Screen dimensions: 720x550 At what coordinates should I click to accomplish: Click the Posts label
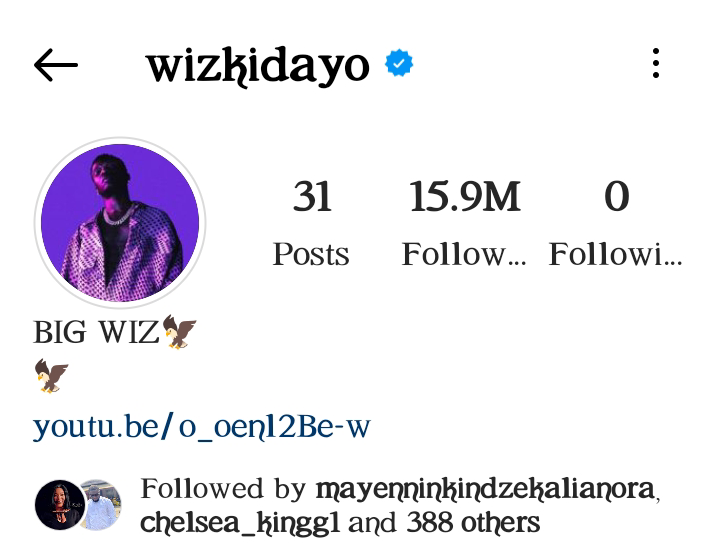[x=311, y=254]
